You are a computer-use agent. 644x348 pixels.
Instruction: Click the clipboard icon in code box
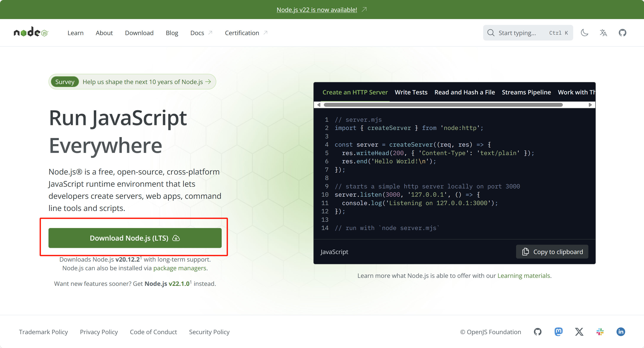click(526, 251)
